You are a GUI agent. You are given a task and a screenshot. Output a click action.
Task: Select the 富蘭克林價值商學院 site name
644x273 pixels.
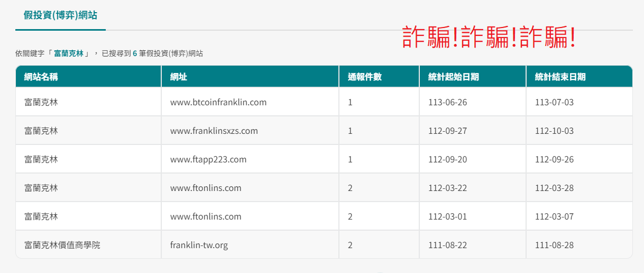click(62, 245)
